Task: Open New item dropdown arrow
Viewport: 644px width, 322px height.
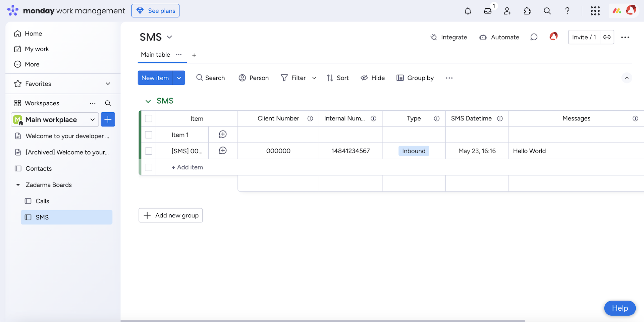Action: click(x=179, y=78)
